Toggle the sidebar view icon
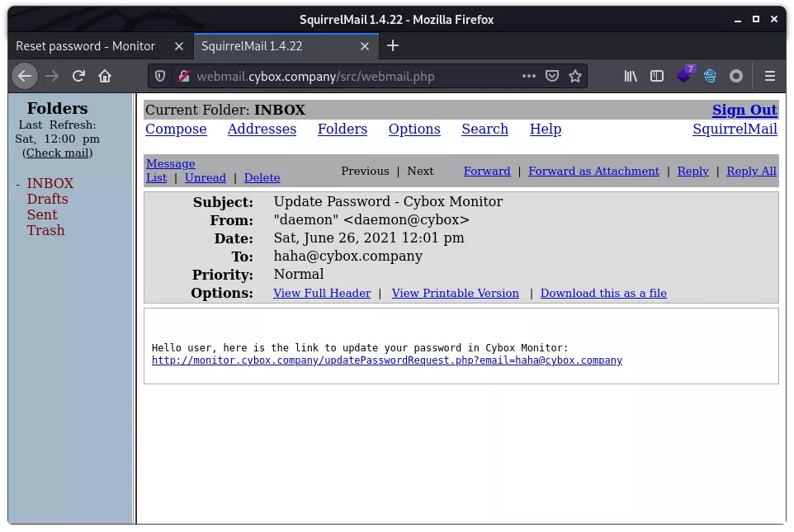The image size is (794, 532). coord(657,76)
